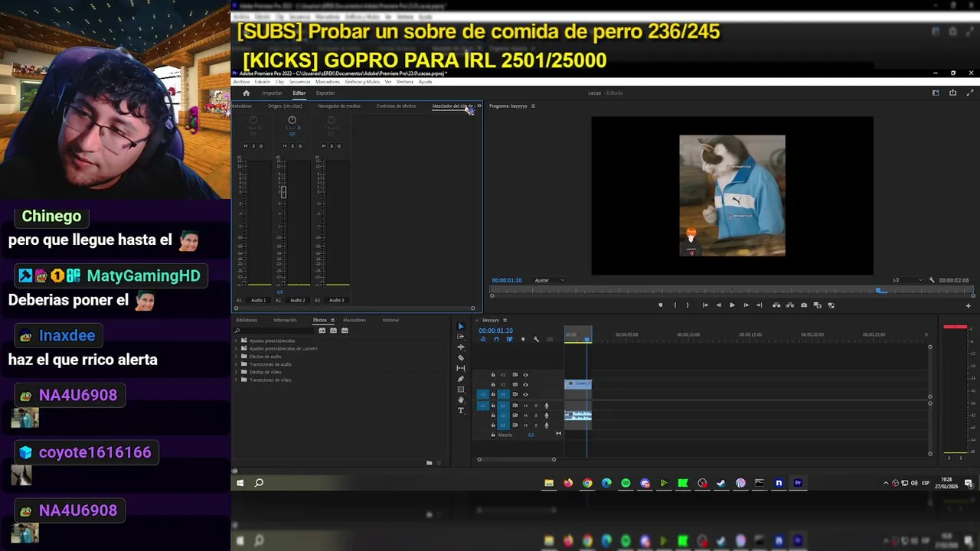Select the Slip tool
This screenshot has height=551, width=980.
461,368
